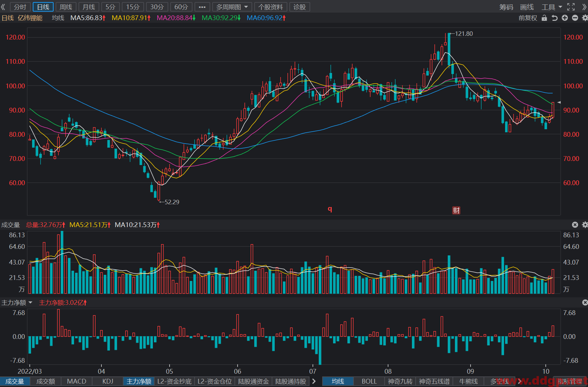
Task: Click 主力净额:3.02亿 value label
Action: (x=63, y=302)
